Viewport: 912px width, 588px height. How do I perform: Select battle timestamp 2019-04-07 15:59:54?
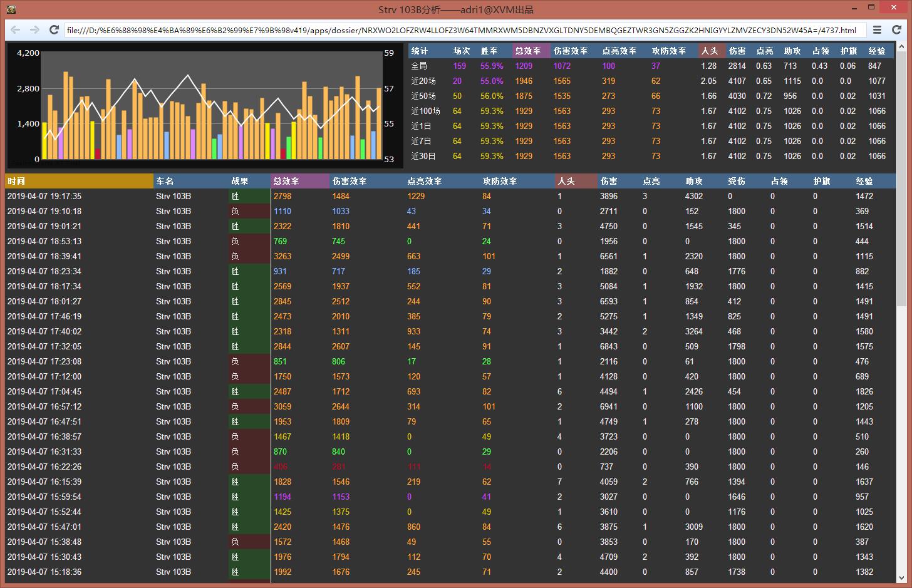click(44, 497)
